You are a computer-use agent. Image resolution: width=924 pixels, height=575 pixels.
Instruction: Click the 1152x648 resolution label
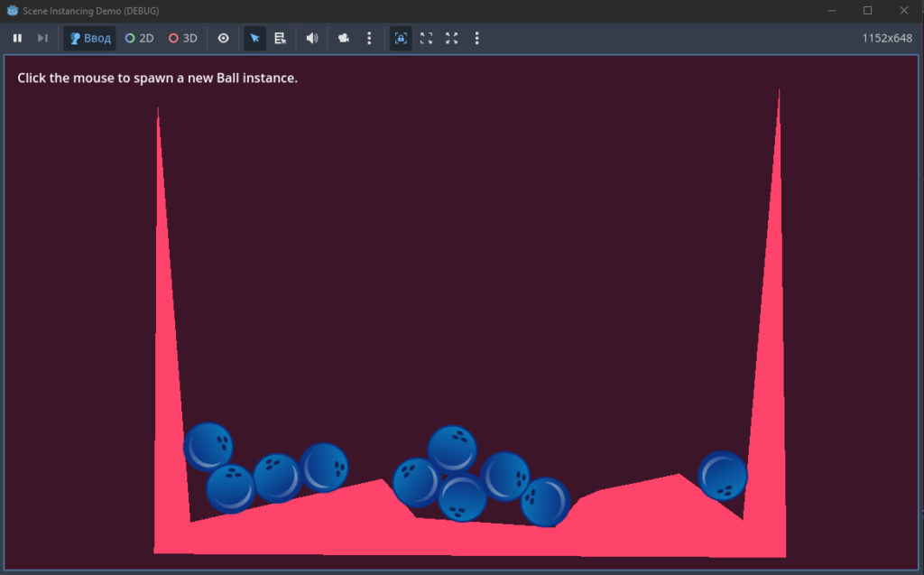[887, 38]
